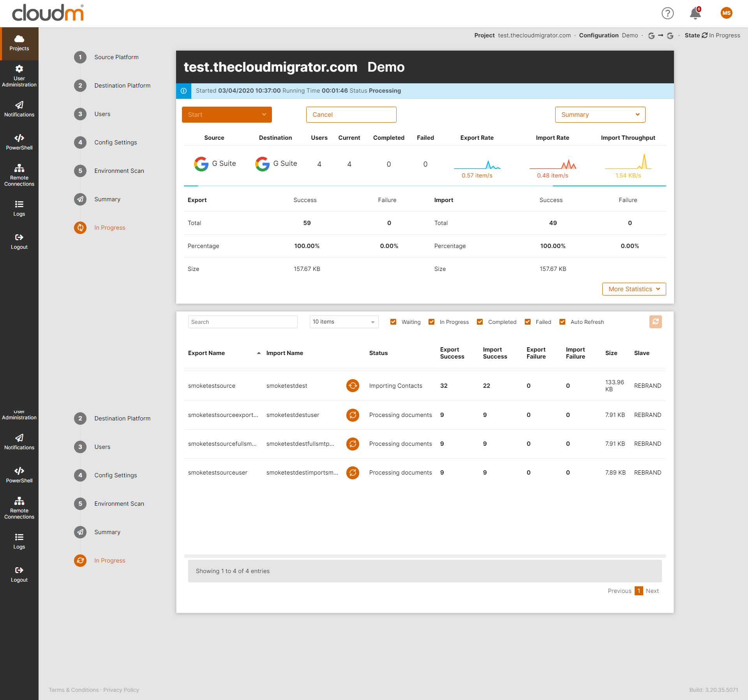Click '133.96 KB' size value

point(614,386)
